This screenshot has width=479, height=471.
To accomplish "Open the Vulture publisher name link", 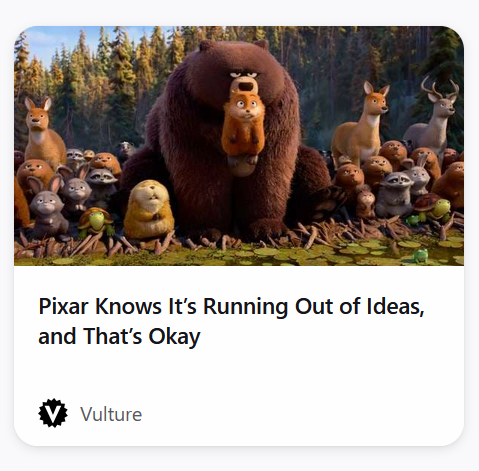I will click(x=111, y=414).
